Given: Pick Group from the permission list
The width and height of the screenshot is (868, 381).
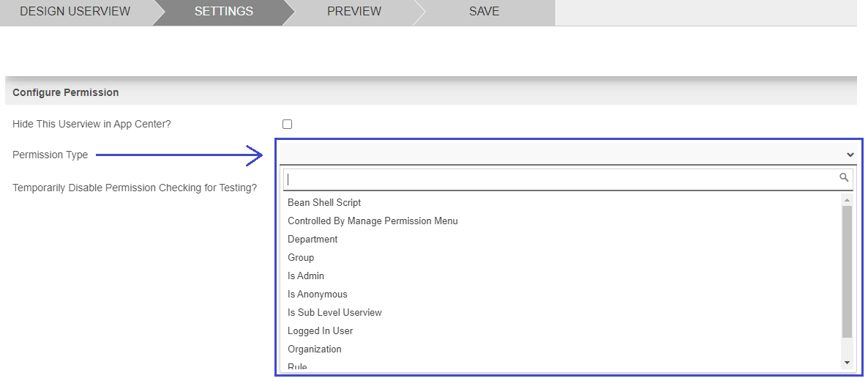Looking at the screenshot, I should click(301, 258).
